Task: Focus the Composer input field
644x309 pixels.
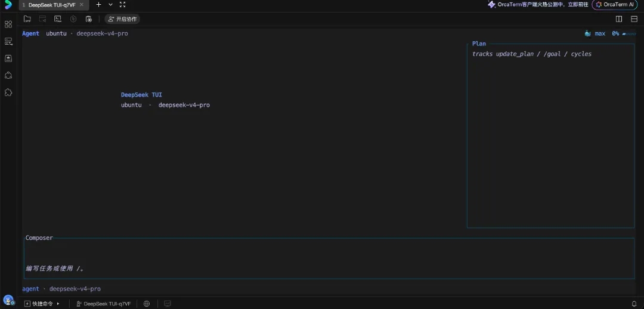Action: point(329,258)
